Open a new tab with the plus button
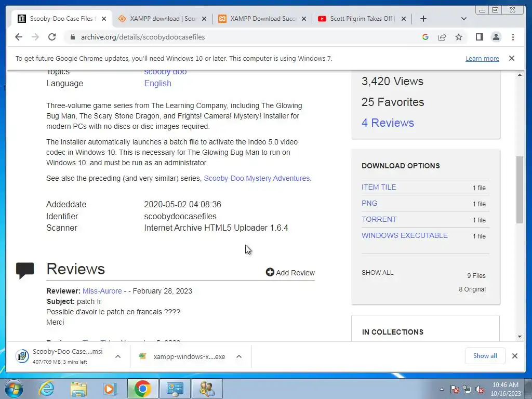This screenshot has height=399, width=532. 423,19
